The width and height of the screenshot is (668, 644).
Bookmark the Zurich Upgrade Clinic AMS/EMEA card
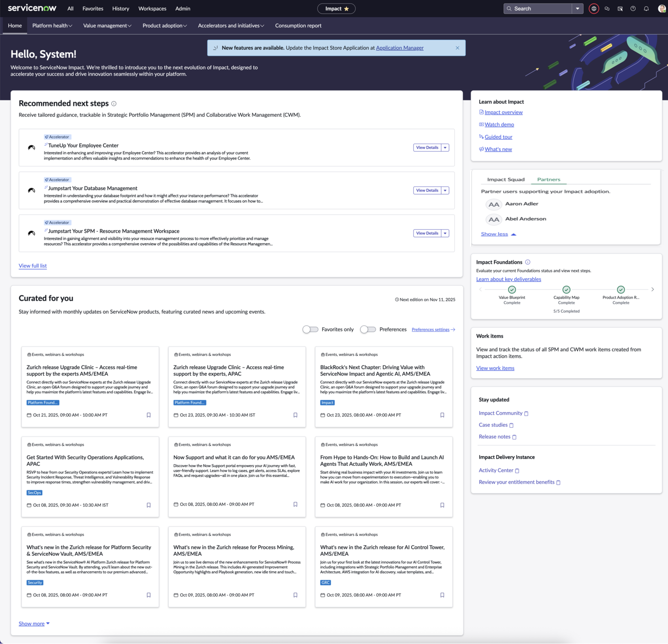pyautogui.click(x=149, y=415)
